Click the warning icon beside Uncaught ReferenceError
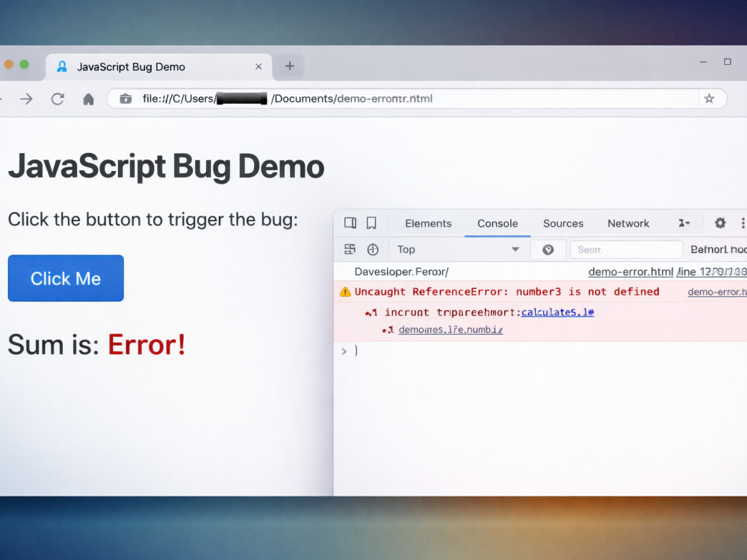 pyautogui.click(x=345, y=292)
